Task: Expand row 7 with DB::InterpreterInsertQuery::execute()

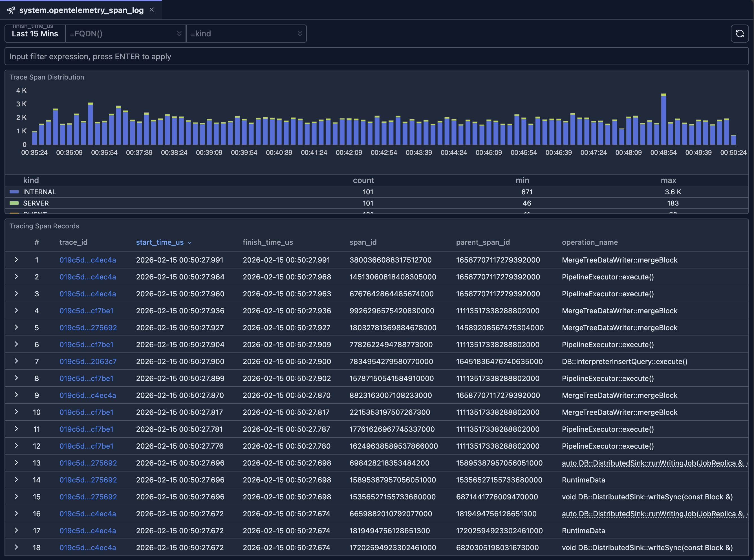Action: coord(16,361)
